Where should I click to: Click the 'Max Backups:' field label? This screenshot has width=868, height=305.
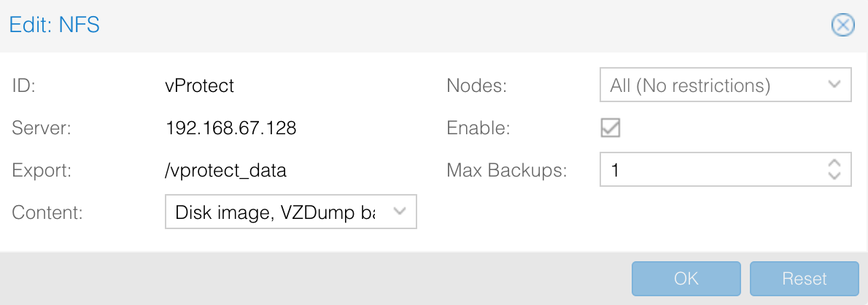(506, 171)
